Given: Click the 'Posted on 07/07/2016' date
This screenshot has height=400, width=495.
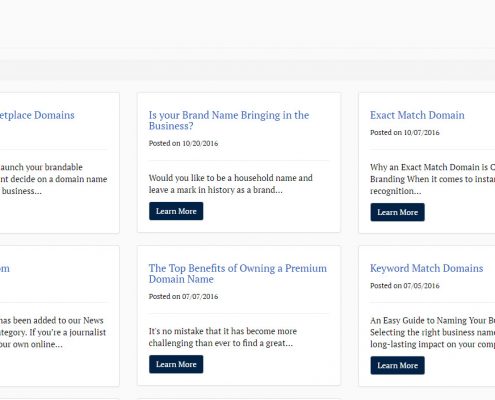Looking at the screenshot, I should point(183,296).
